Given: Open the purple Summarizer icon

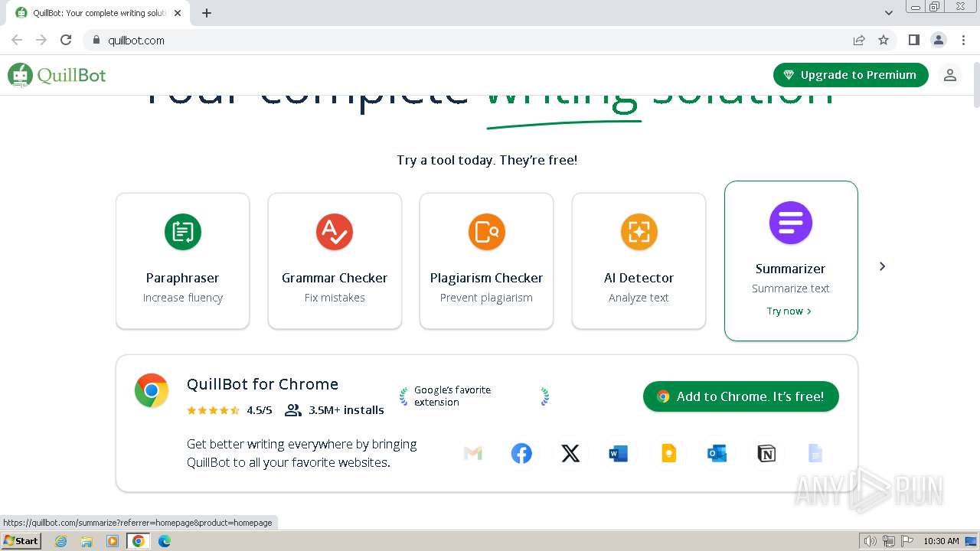Looking at the screenshot, I should pyautogui.click(x=791, y=223).
